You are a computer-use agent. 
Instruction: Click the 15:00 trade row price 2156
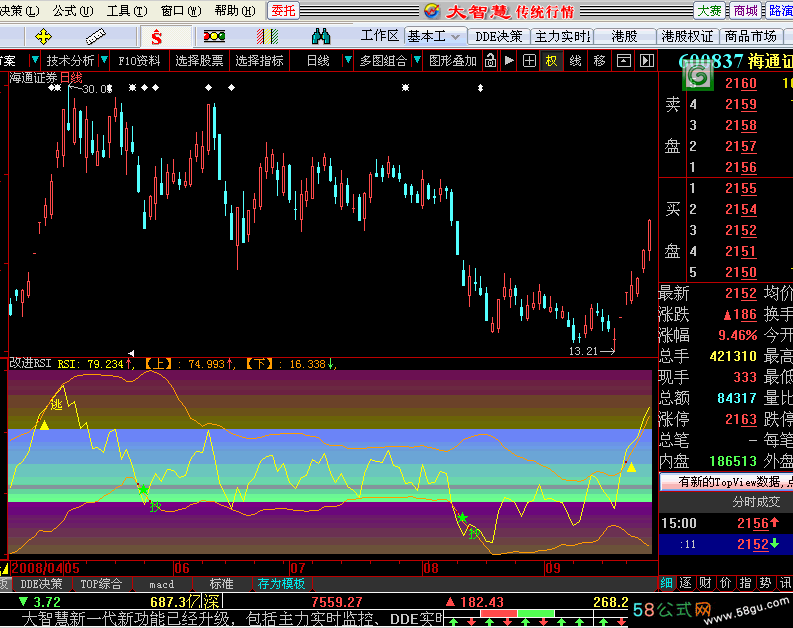pos(754,523)
